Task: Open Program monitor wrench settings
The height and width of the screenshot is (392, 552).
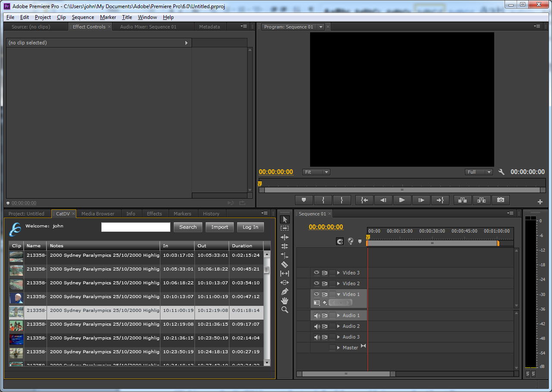Action: click(x=501, y=172)
